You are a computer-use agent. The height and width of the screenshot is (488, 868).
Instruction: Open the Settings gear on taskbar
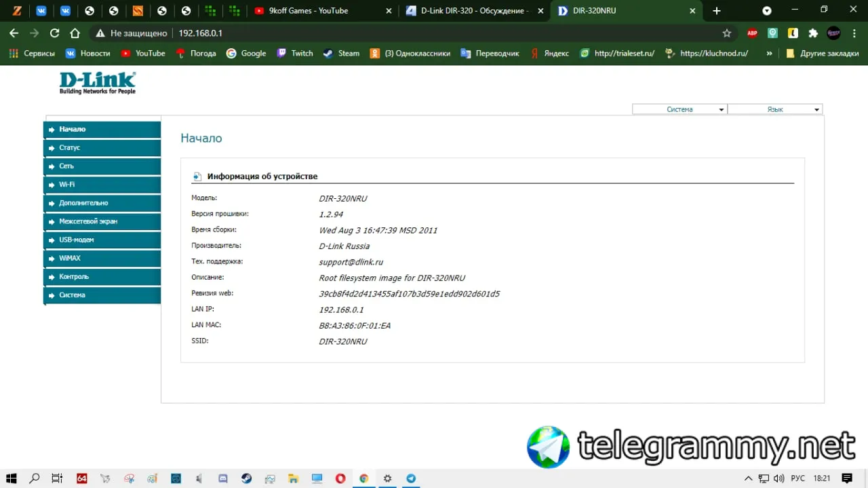coord(387,478)
